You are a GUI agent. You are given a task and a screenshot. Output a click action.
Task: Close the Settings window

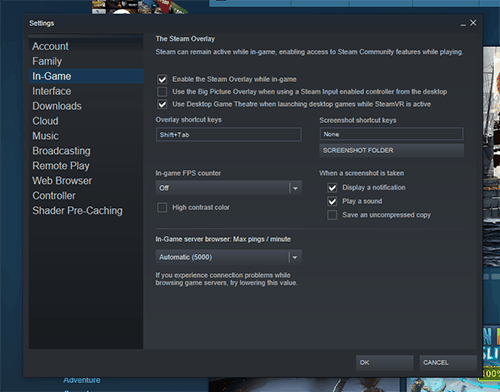473,23
